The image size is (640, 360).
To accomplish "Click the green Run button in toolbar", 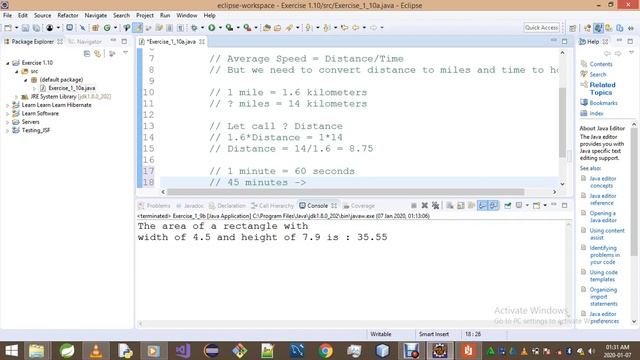I will (x=211, y=28).
